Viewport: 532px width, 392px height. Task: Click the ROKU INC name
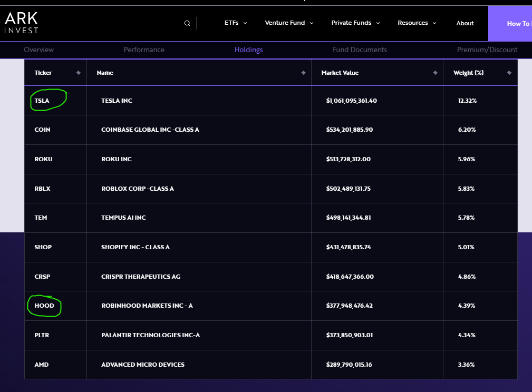(x=117, y=159)
